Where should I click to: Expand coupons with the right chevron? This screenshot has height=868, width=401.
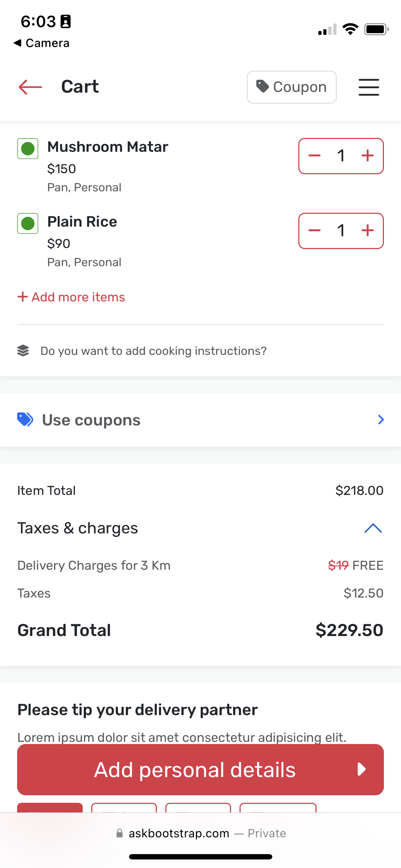381,420
